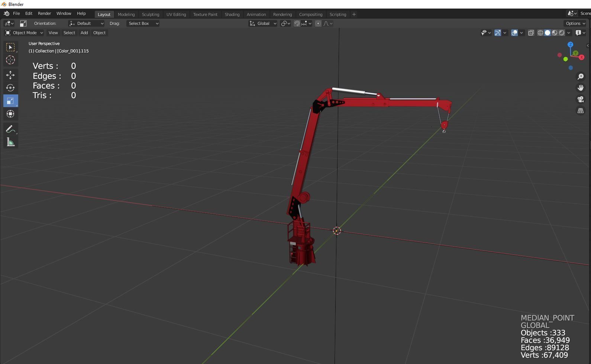
Task: Click the blue Z axis gizmo ball
Action: click(x=570, y=45)
